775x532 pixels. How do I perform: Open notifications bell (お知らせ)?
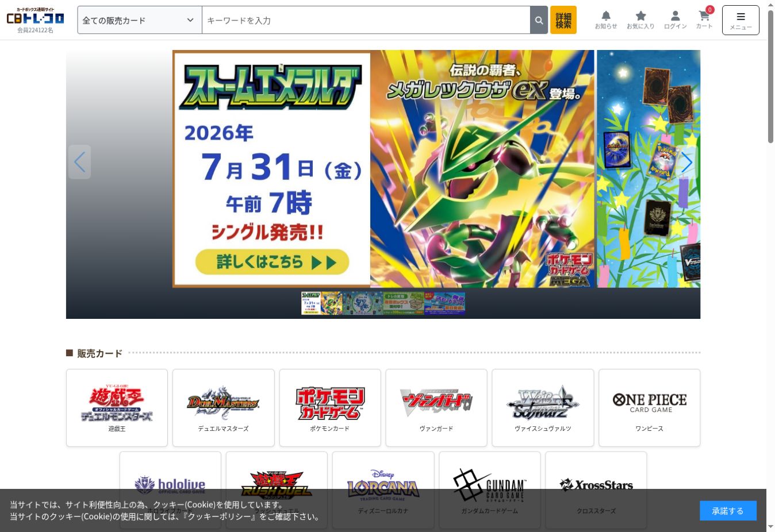pyautogui.click(x=606, y=20)
